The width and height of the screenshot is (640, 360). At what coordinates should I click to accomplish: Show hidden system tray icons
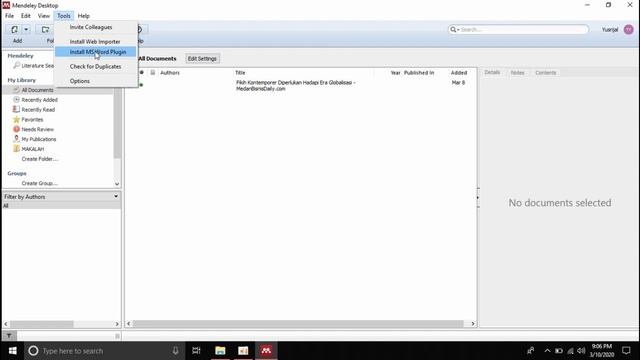point(547,351)
